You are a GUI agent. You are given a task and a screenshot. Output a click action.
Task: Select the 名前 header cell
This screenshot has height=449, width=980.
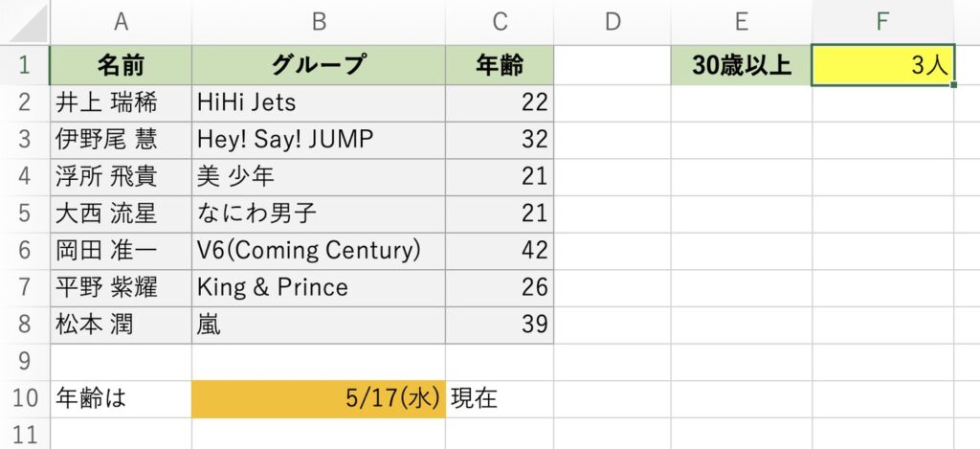point(121,65)
